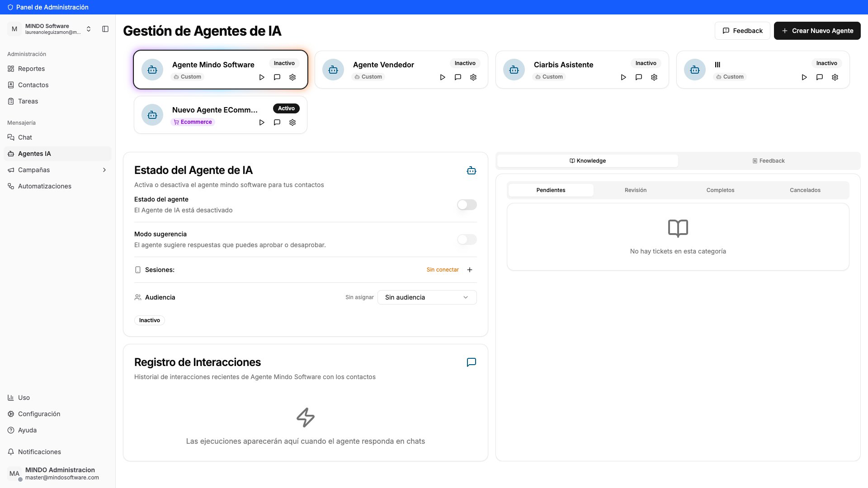The width and height of the screenshot is (868, 488).
Task: Toggle the Estado del agente switch
Action: [x=467, y=205]
